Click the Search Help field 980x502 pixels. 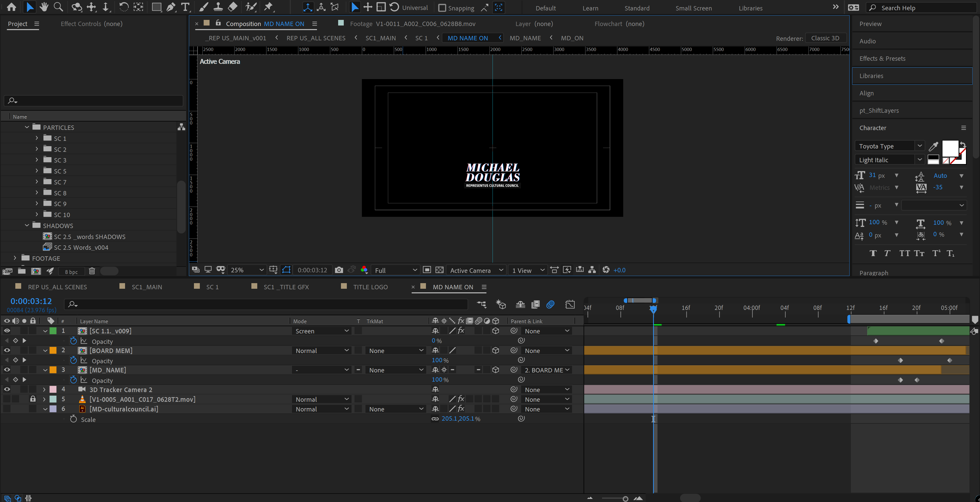[921, 8]
